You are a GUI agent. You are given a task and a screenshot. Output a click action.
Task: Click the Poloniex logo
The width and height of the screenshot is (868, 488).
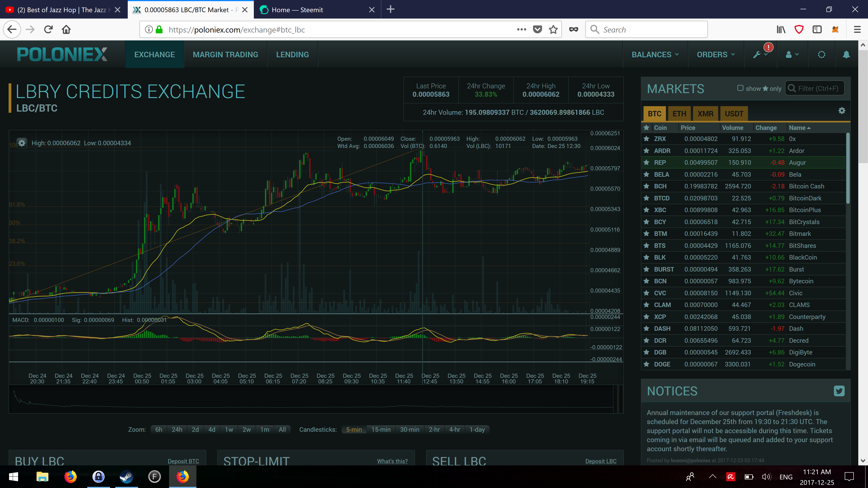click(x=62, y=54)
